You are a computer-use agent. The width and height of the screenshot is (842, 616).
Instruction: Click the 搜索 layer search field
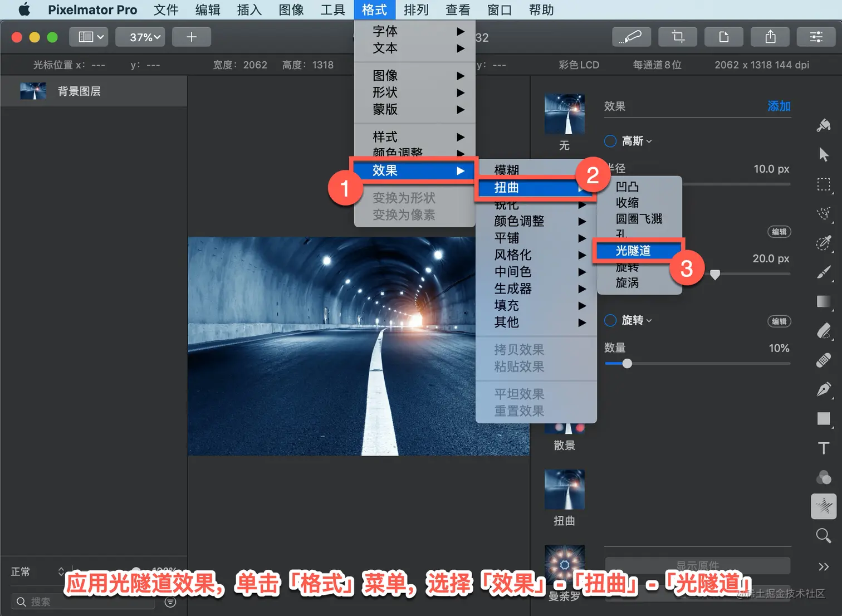(x=82, y=602)
